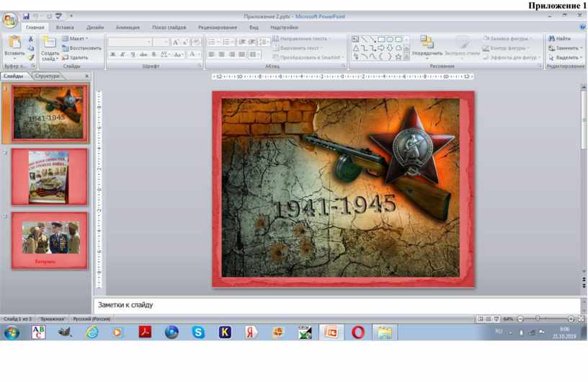588x382 pixels.
Task: Open the Показ слайдов ribbon tab
Action: [x=169, y=27]
